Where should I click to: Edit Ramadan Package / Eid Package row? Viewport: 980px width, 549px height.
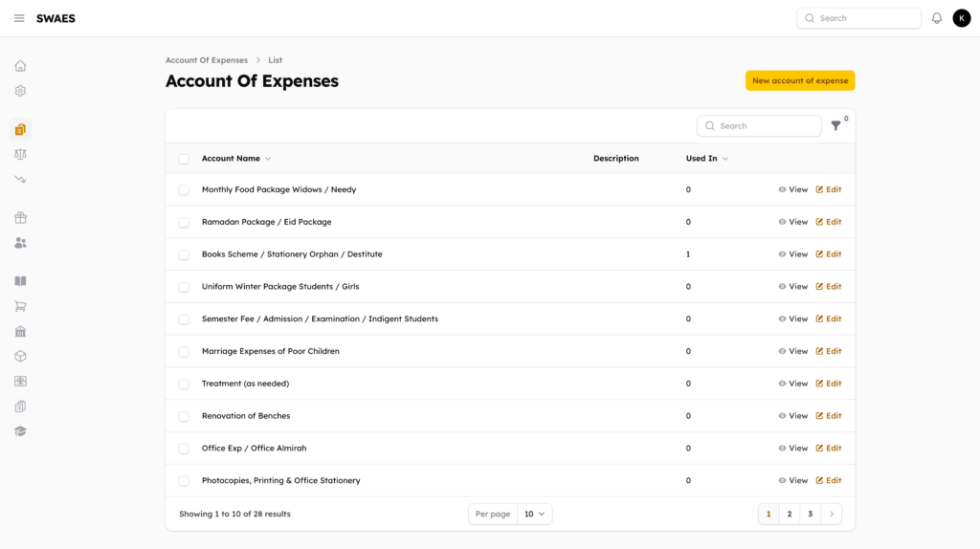(829, 222)
